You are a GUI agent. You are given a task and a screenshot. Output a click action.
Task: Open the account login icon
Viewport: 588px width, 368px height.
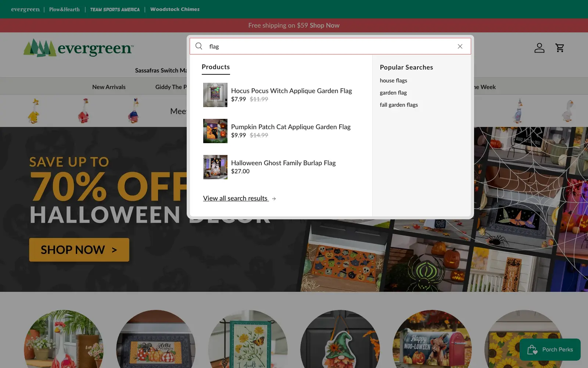(539, 48)
